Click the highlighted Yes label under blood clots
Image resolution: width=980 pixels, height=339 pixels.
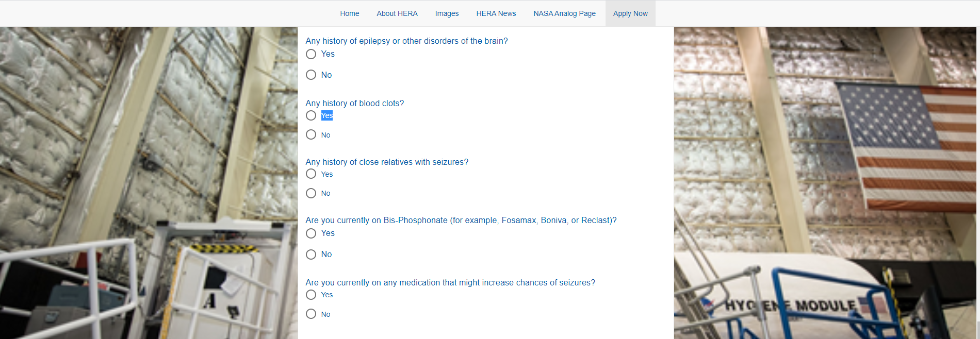pyautogui.click(x=327, y=115)
